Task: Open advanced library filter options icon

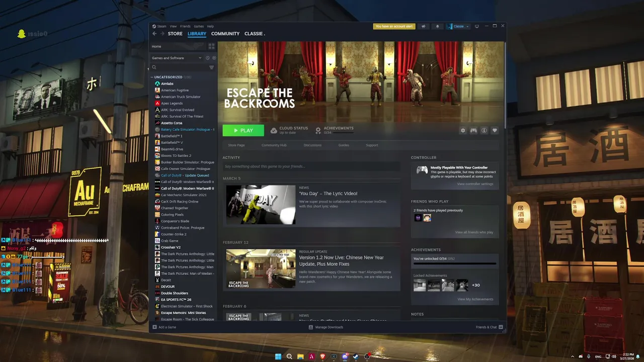Action: [211, 67]
